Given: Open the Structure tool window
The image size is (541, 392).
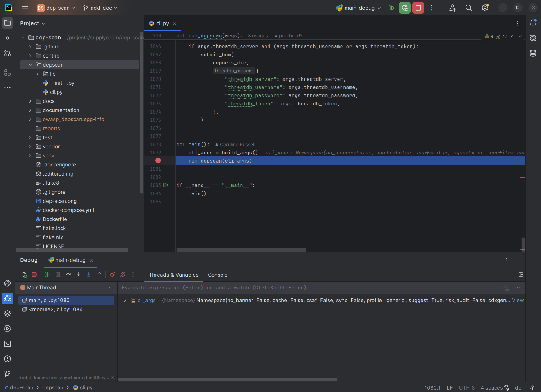Looking at the screenshot, I should 8,73.
